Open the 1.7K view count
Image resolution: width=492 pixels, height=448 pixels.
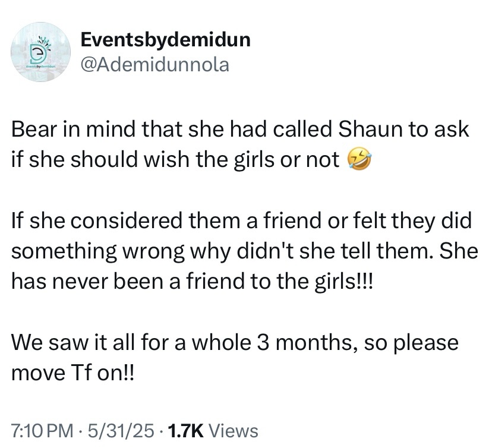(186, 430)
